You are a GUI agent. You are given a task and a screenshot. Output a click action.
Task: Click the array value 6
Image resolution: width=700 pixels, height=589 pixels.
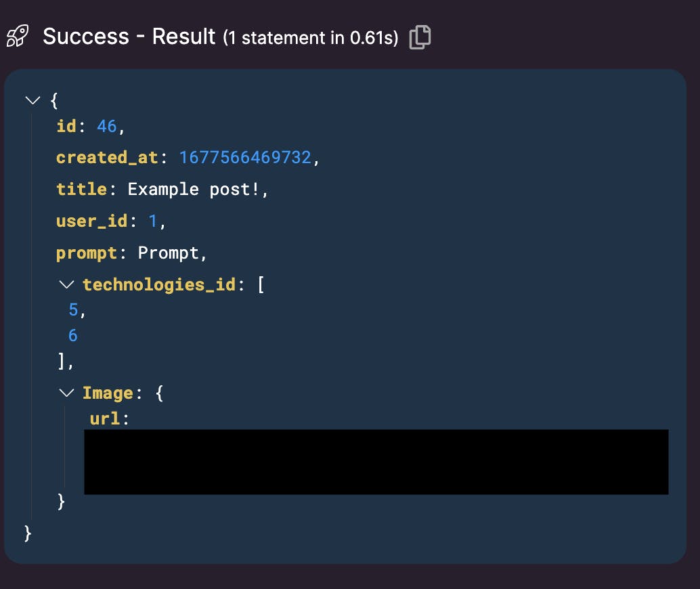(x=73, y=335)
